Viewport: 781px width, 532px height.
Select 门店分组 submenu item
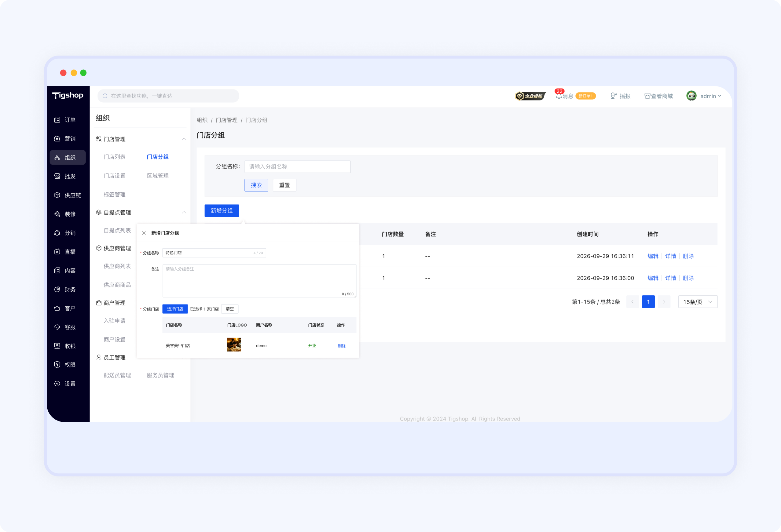point(158,157)
